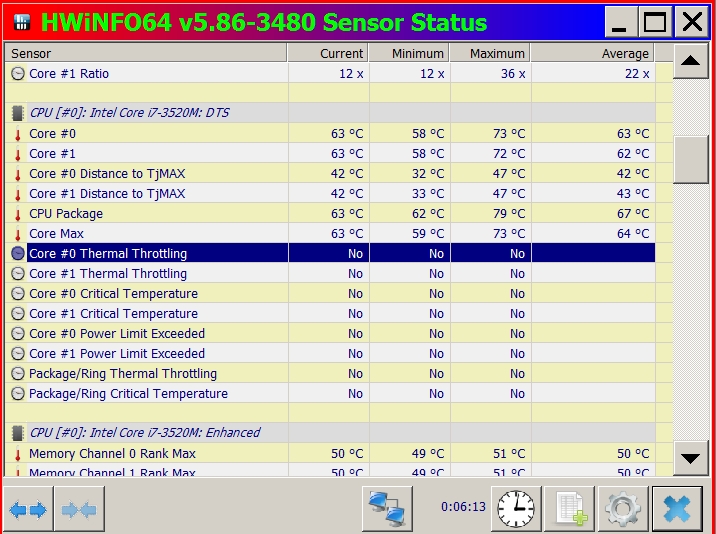Select the Core #0 Distance to TjMAX row
Image resolution: width=716 pixels, height=534 pixels.
pyautogui.click(x=330, y=174)
